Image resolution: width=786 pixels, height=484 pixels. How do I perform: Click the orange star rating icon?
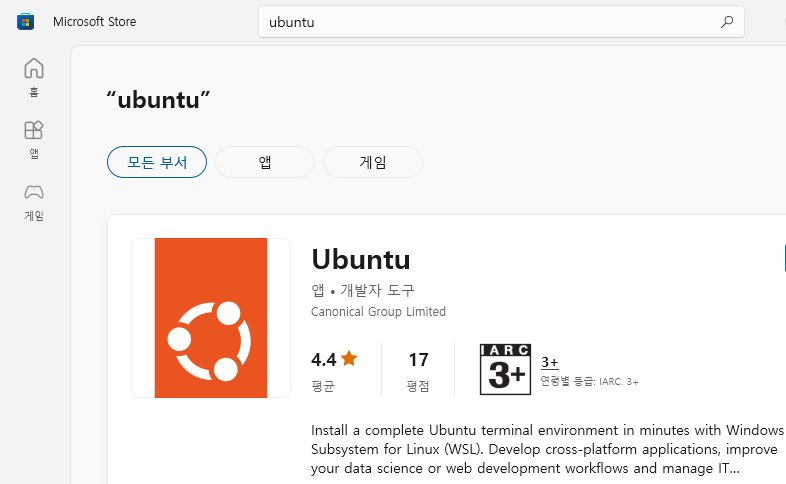tap(349, 358)
